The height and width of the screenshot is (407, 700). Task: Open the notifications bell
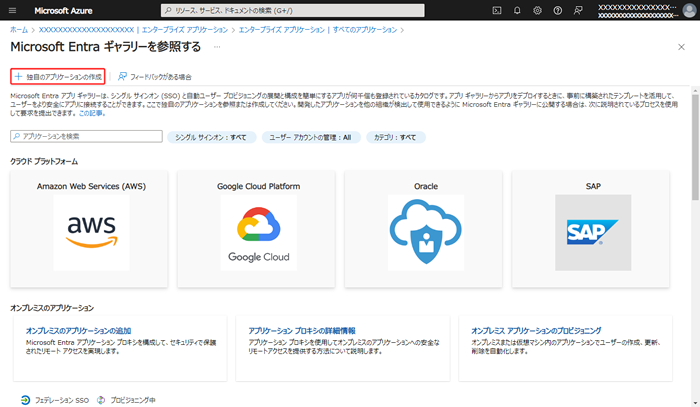(x=517, y=10)
